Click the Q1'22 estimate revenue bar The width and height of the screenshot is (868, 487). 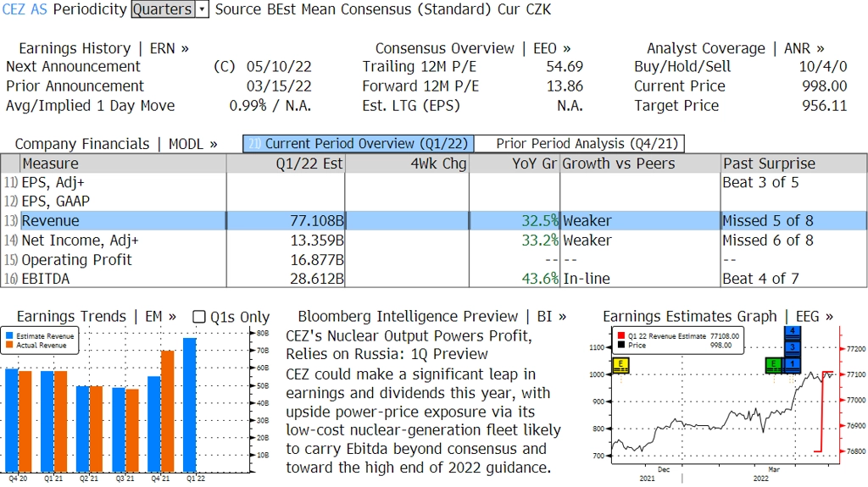pos(189,405)
